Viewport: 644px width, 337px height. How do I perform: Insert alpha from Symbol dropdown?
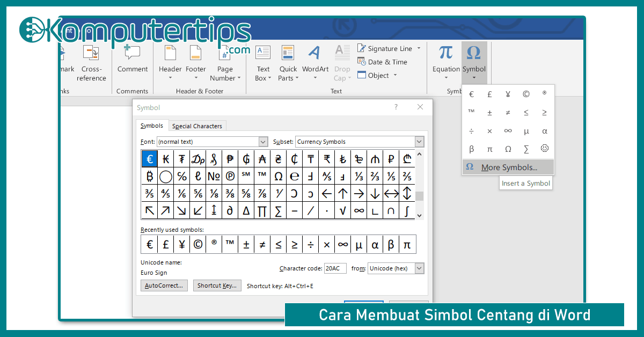(x=544, y=131)
